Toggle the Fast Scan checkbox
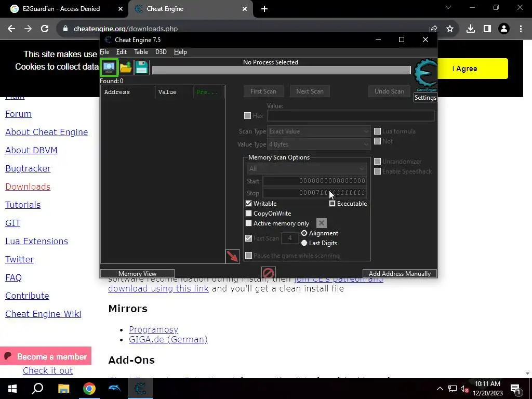 [x=249, y=238]
